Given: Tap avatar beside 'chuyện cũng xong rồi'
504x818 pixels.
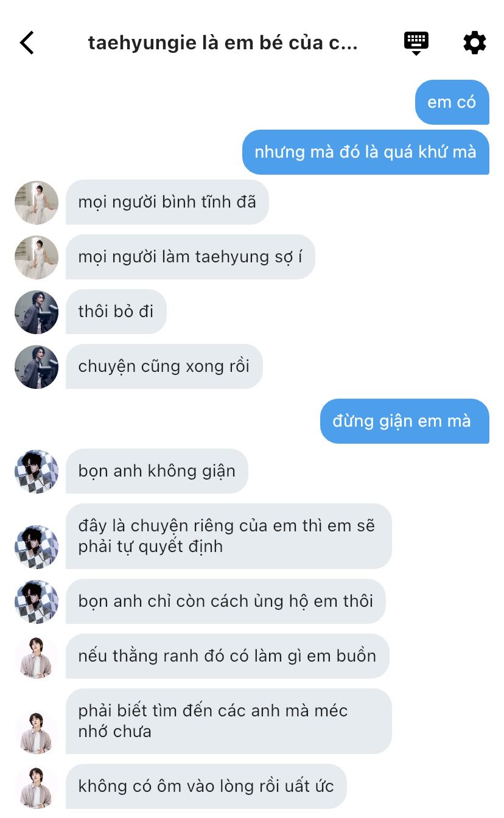Looking at the screenshot, I should click(37, 366).
